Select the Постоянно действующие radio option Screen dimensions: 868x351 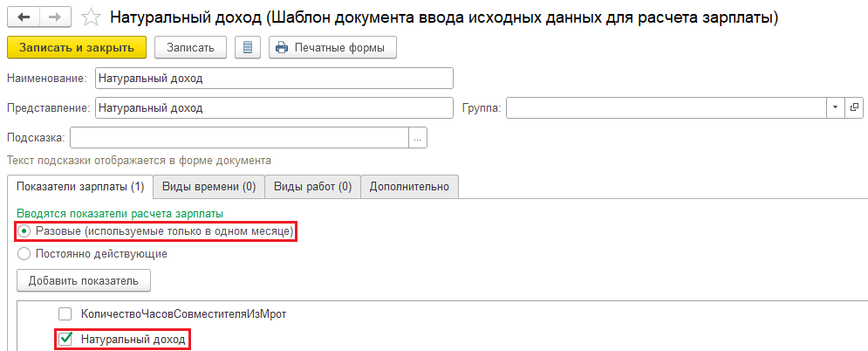(x=24, y=254)
